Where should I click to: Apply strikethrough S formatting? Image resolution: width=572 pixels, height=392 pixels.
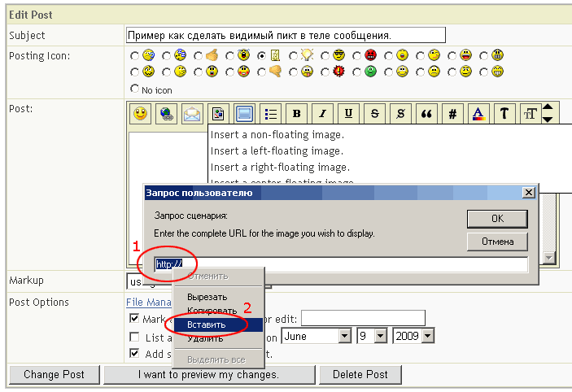374,114
